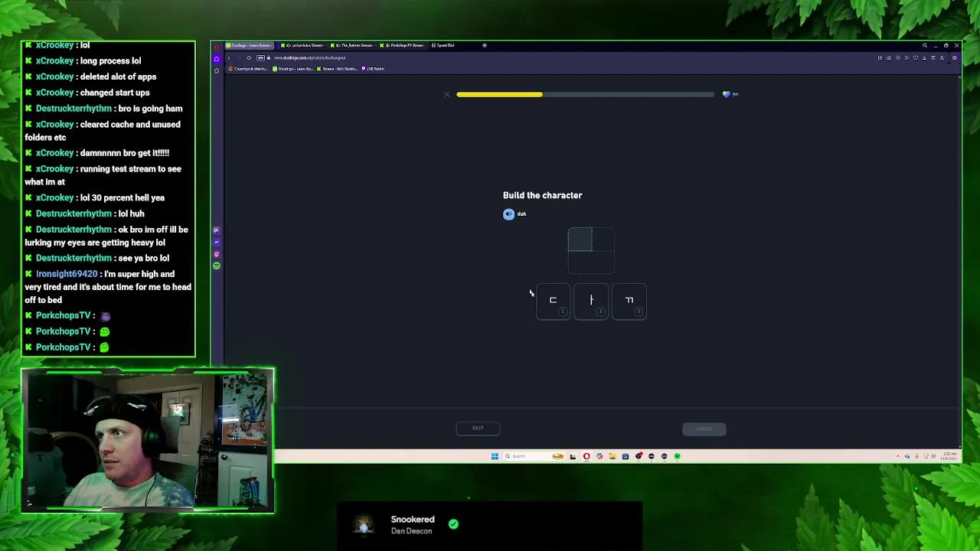Open Instagram in Opera sidebar
The width and height of the screenshot is (980, 551).
(x=217, y=254)
